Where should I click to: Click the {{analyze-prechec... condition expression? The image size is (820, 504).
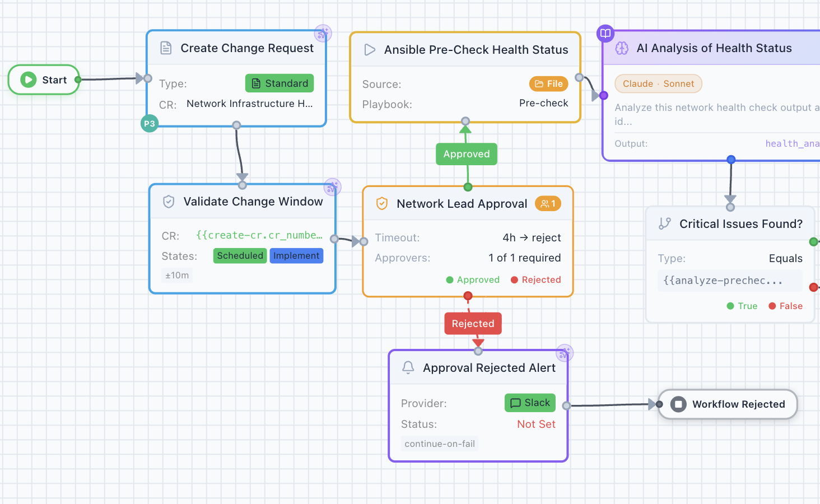pyautogui.click(x=730, y=281)
